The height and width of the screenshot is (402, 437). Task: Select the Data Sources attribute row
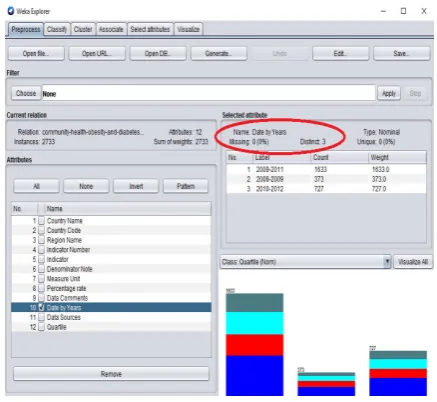[111, 317]
